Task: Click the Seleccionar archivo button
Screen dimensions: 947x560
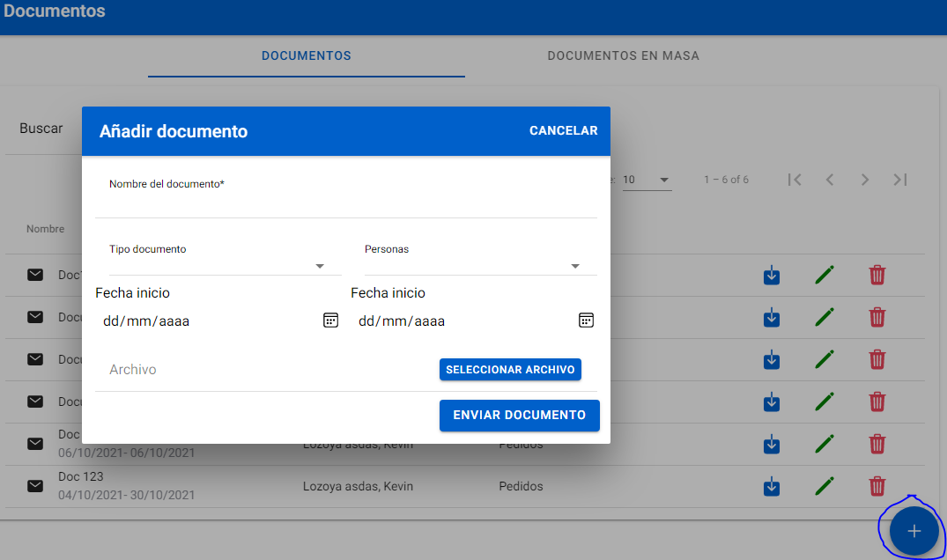Action: tap(510, 370)
